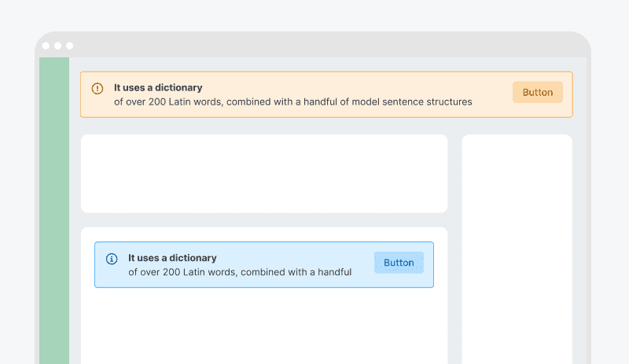Click the blue banner's bold title text
The height and width of the screenshot is (364, 629).
tap(172, 258)
